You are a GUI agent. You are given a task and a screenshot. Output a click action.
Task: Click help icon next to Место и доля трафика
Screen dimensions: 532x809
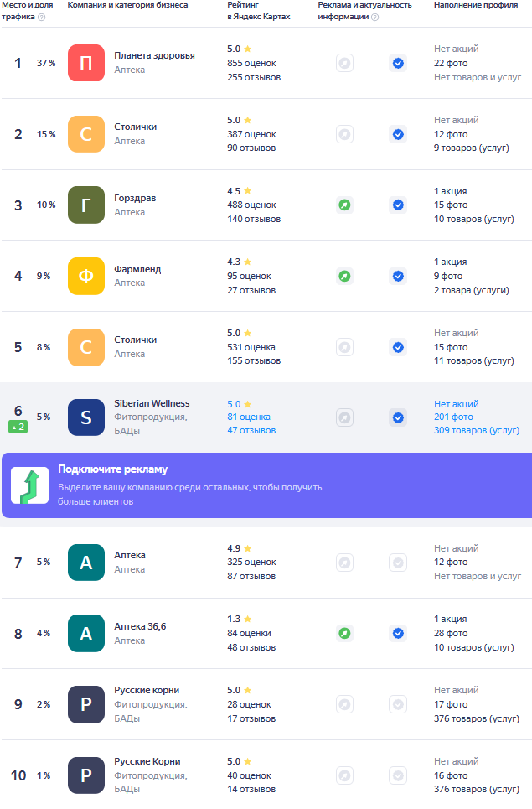coord(42,17)
